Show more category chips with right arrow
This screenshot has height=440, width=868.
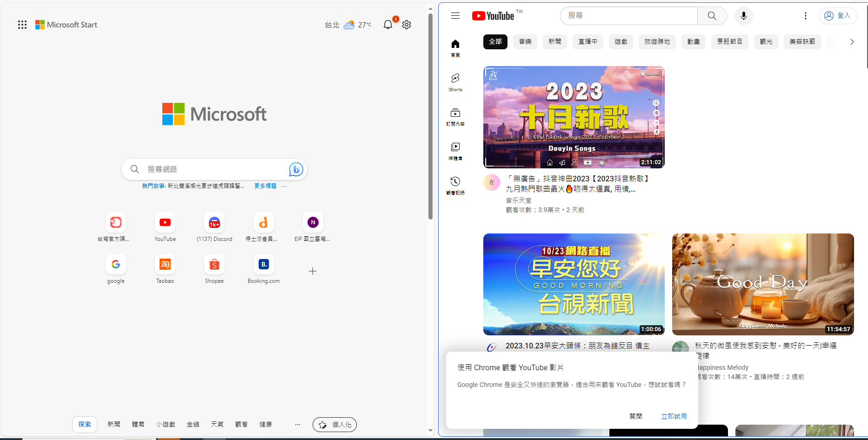(852, 42)
